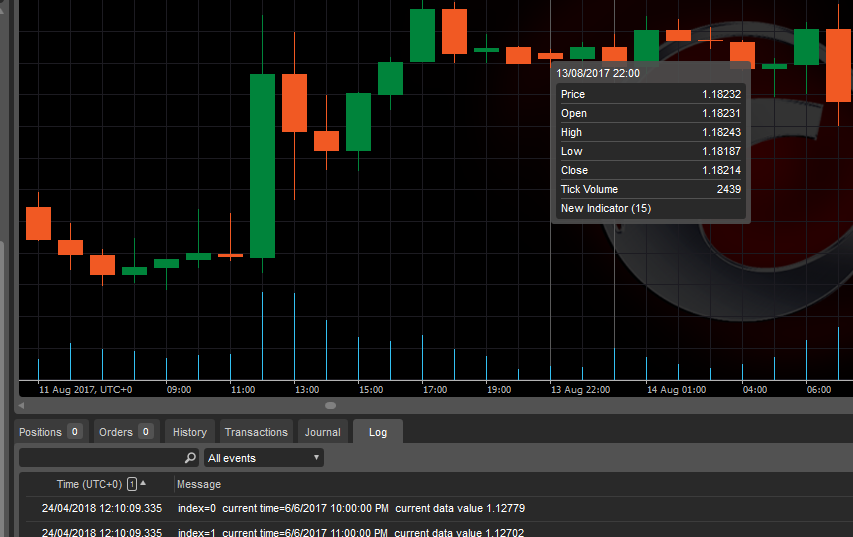Switch to the Transactions tab
853x537 pixels.
pyautogui.click(x=256, y=432)
